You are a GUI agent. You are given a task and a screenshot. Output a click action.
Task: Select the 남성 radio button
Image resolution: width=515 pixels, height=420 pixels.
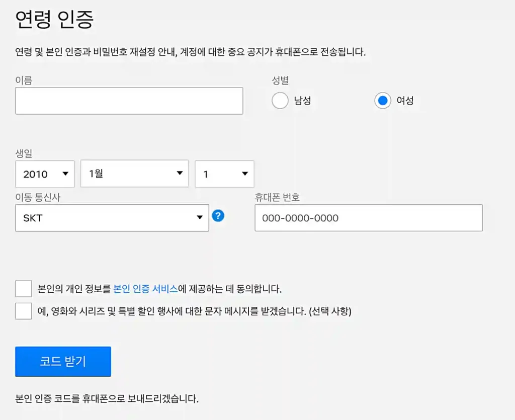click(280, 101)
